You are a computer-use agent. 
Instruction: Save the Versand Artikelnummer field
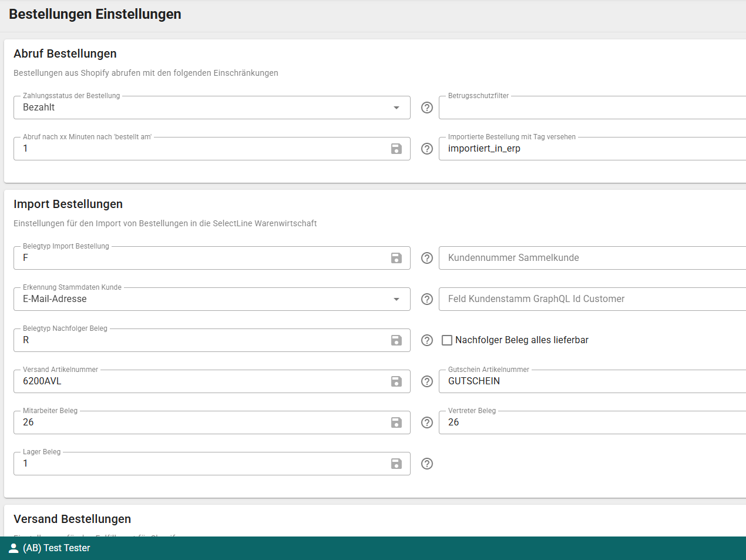396,381
